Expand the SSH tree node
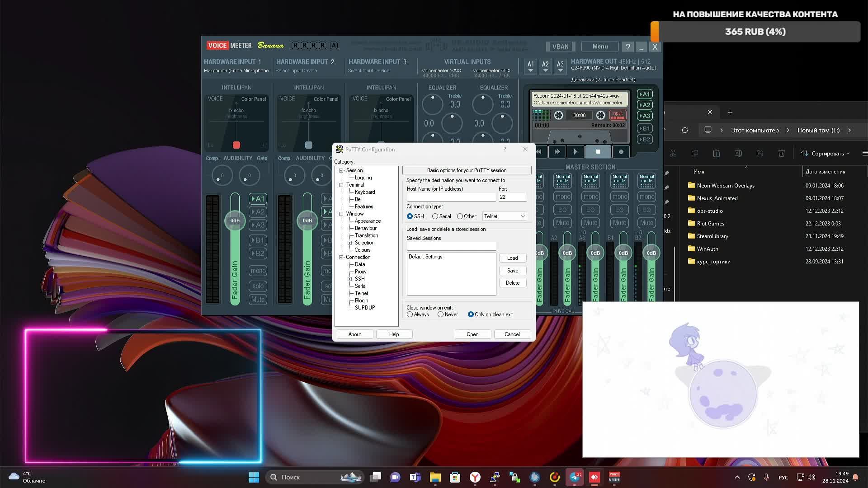868x488 pixels. 349,279
